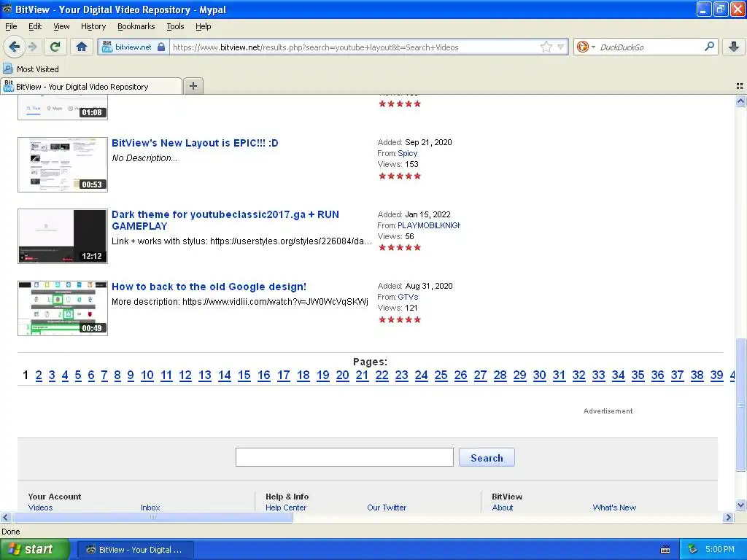Click the DuckDuckGo search field
This screenshot has height=560, width=747.
coord(650,47)
